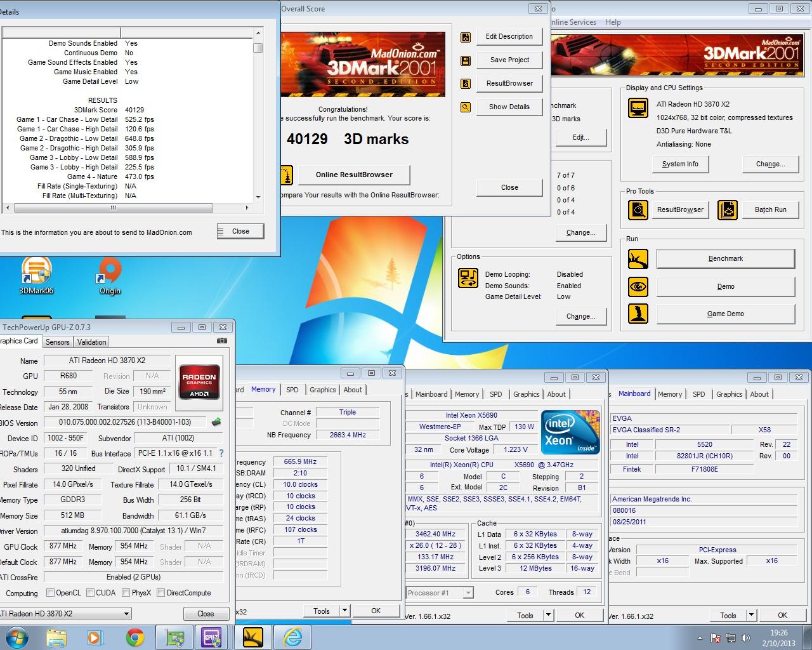Viewport: 812px width, 650px height.
Task: Click the BIOS save chip icon in GPU-Z
Action: (x=216, y=422)
